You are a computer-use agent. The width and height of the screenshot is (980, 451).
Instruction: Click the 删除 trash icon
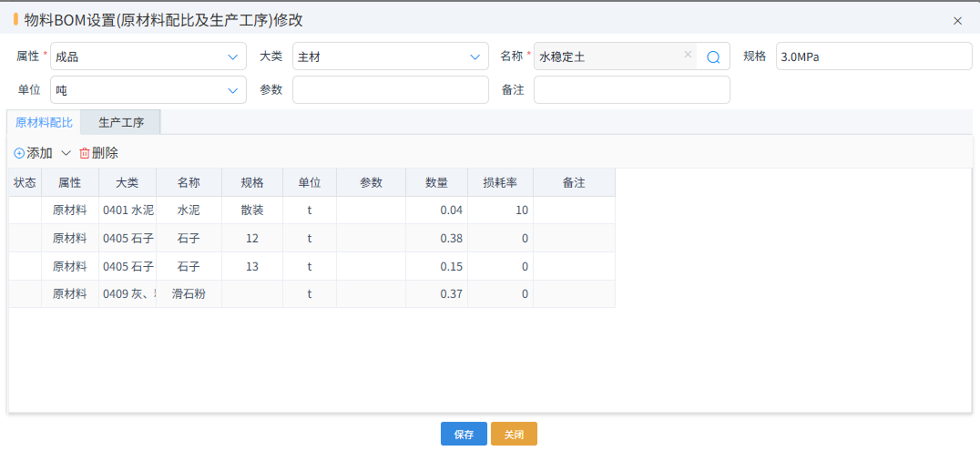tap(85, 153)
